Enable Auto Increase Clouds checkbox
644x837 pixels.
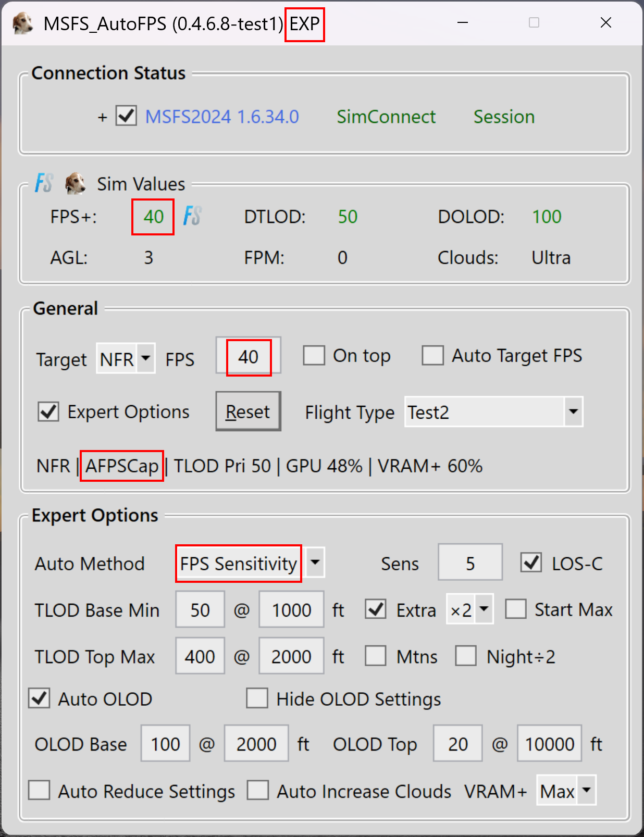(x=258, y=790)
